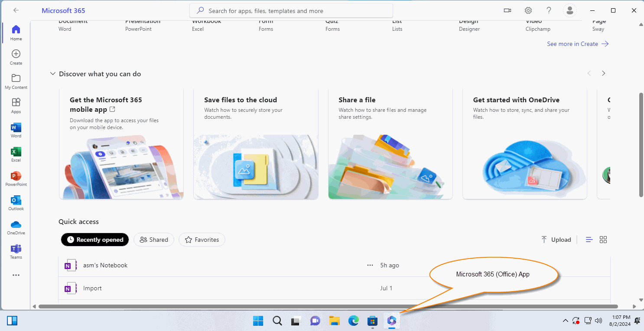Open Get started with OneDrive card
Screen dimensions: 644x331
click(x=525, y=144)
